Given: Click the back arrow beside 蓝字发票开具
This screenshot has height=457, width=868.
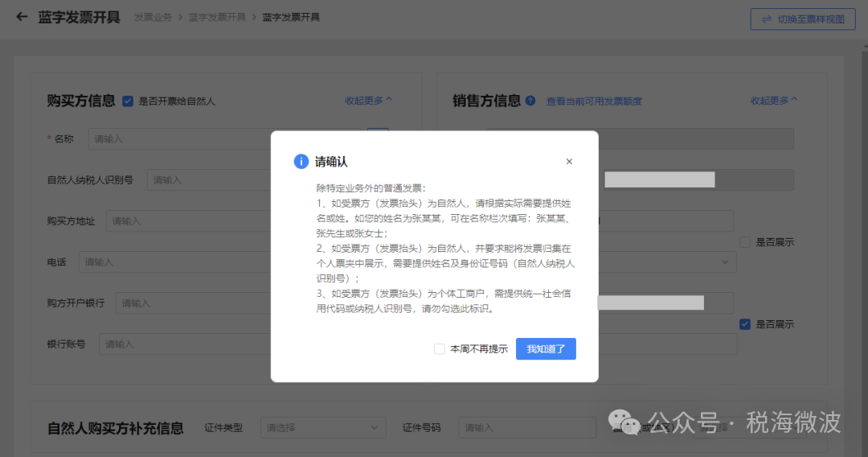Looking at the screenshot, I should pyautogui.click(x=22, y=17).
